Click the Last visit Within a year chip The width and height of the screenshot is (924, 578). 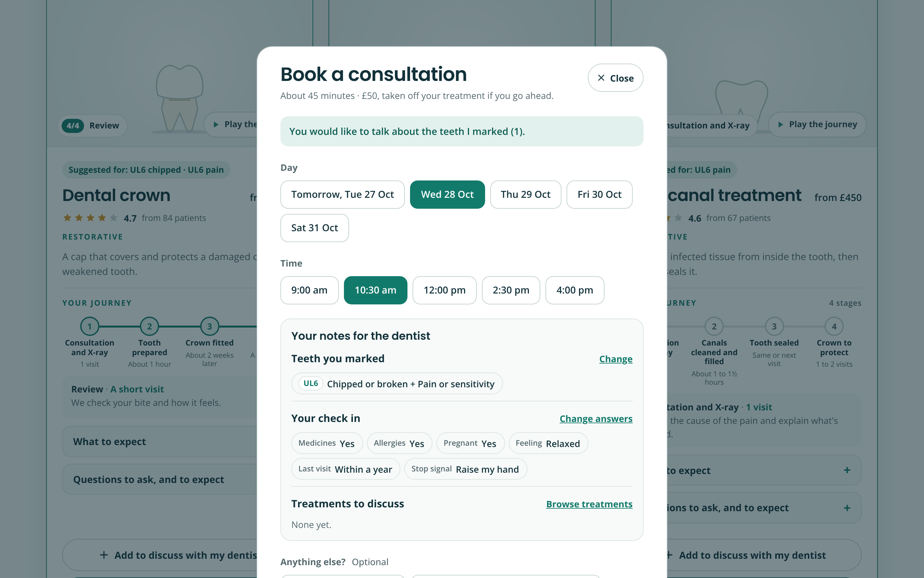(x=346, y=469)
